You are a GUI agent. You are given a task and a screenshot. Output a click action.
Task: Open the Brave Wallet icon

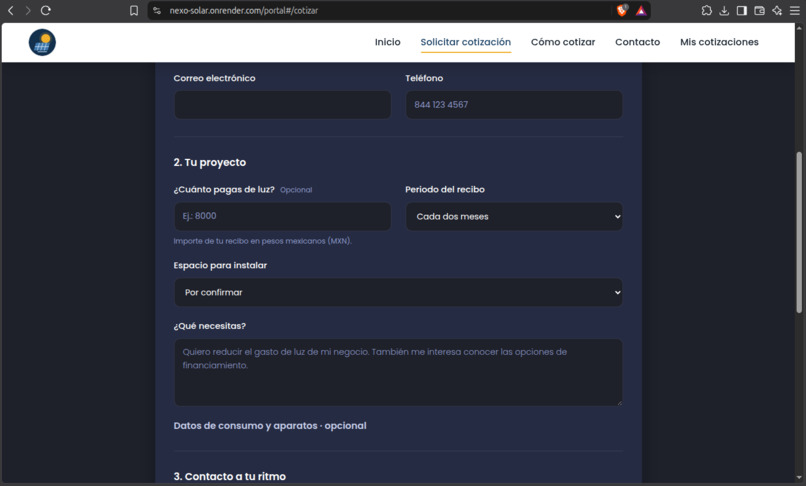click(759, 10)
